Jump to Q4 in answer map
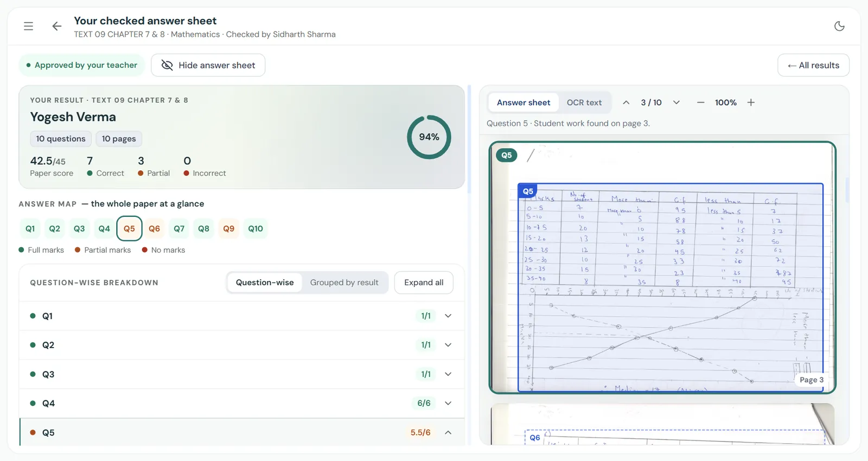Viewport: 868px width, 461px height. (104, 228)
